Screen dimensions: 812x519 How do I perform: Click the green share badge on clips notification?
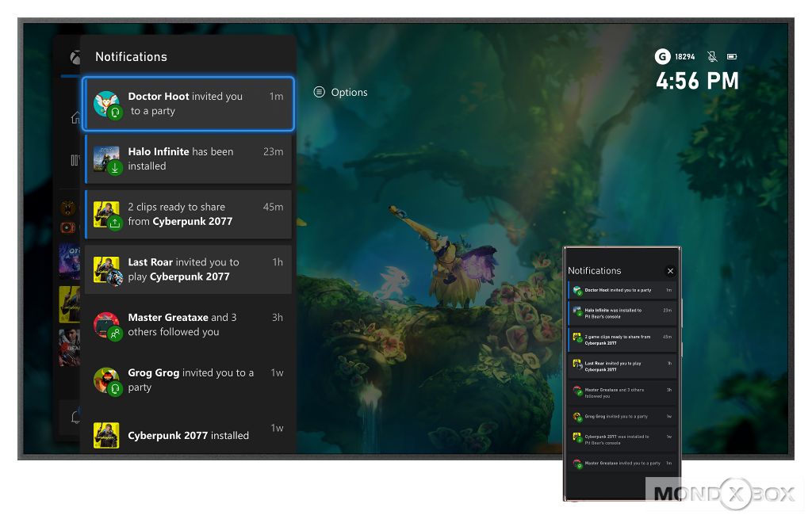click(115, 223)
